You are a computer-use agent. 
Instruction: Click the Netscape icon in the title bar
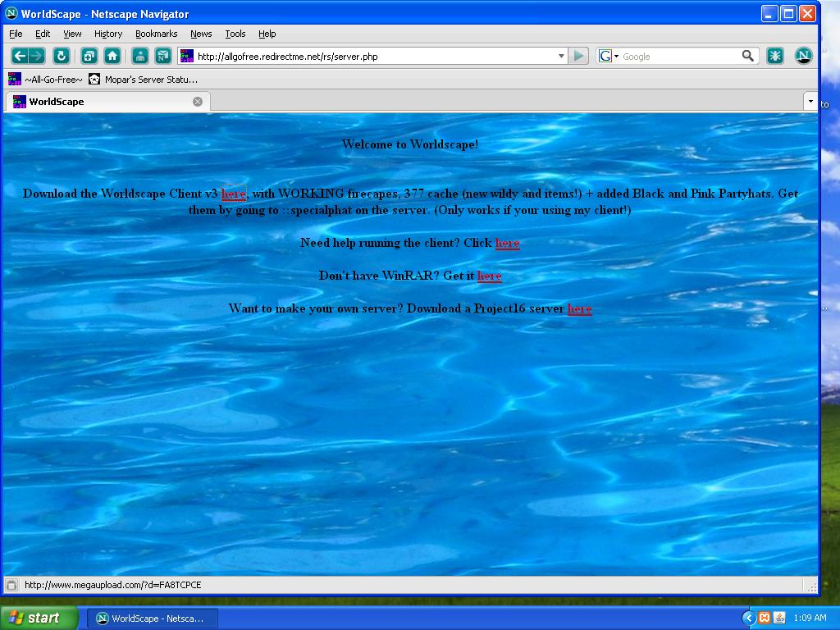click(11, 13)
